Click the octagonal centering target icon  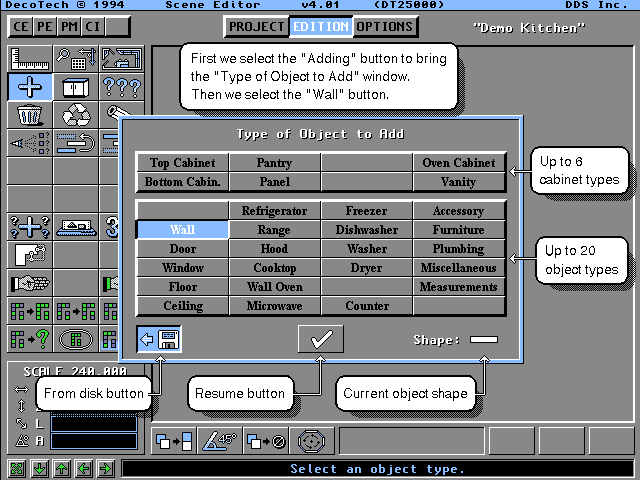pos(312,441)
